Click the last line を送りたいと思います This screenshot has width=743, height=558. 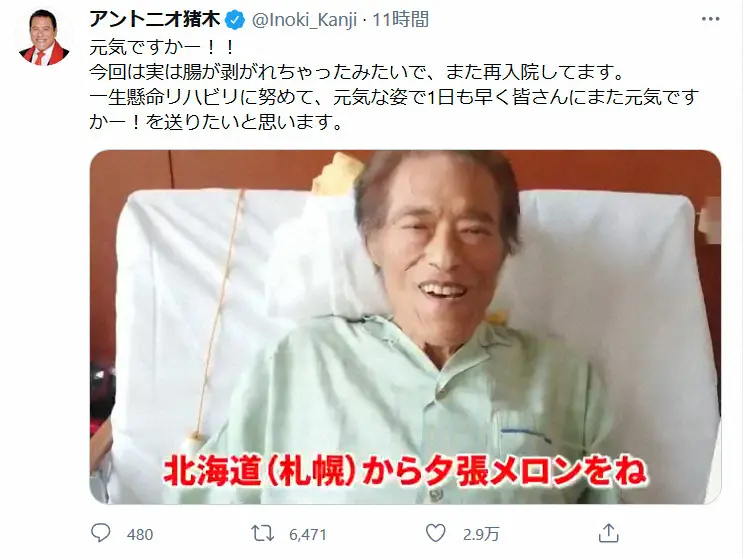[216, 122]
